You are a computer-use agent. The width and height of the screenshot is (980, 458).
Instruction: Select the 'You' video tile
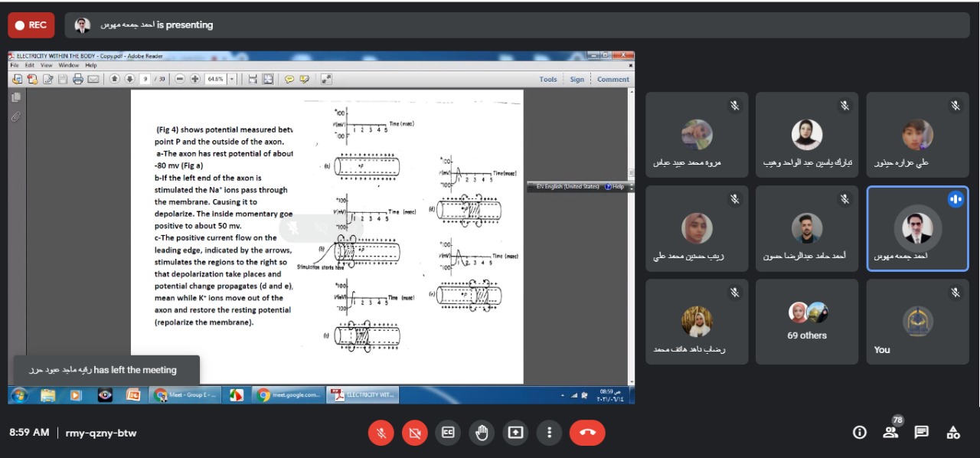[x=917, y=322]
